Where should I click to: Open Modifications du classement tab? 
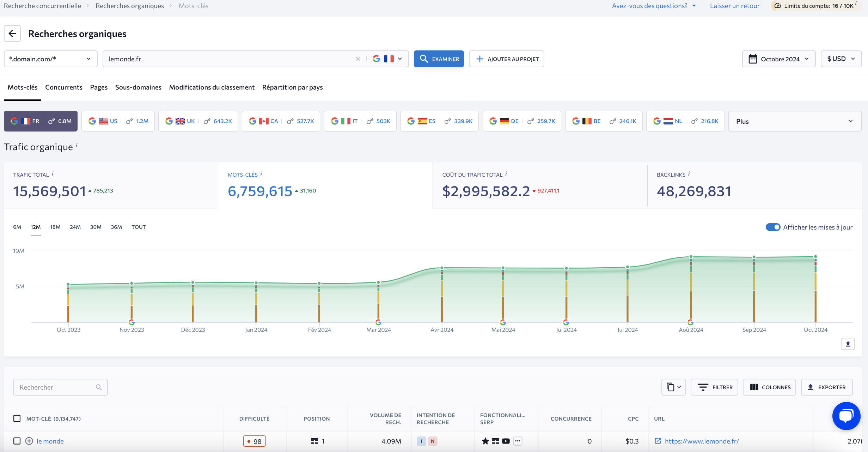click(212, 87)
